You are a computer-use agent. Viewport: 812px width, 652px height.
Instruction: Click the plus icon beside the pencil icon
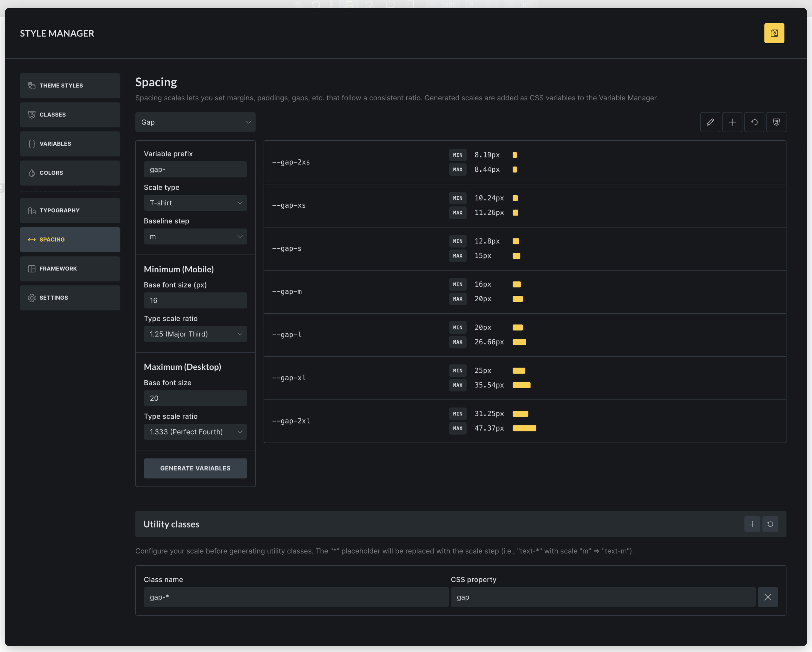pos(732,122)
